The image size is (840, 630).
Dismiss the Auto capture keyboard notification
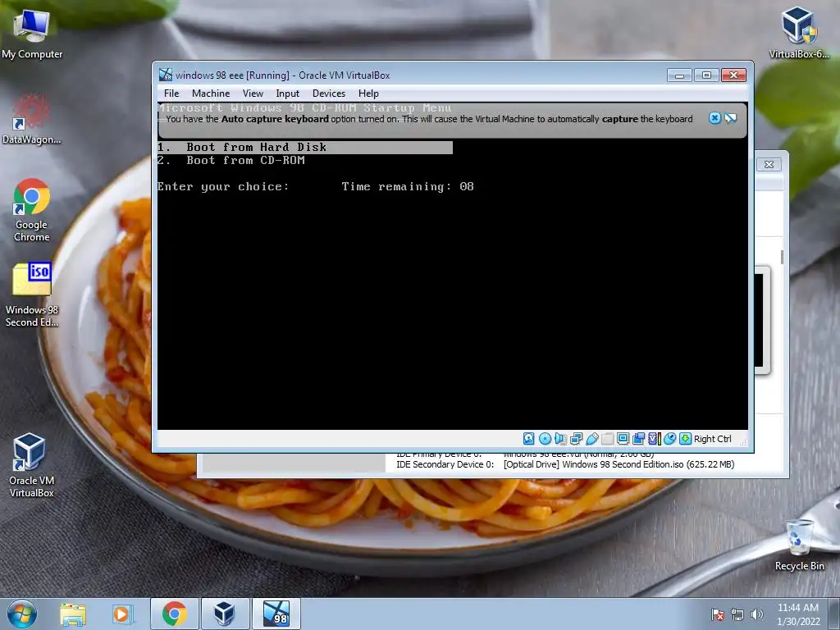pyautogui.click(x=714, y=118)
